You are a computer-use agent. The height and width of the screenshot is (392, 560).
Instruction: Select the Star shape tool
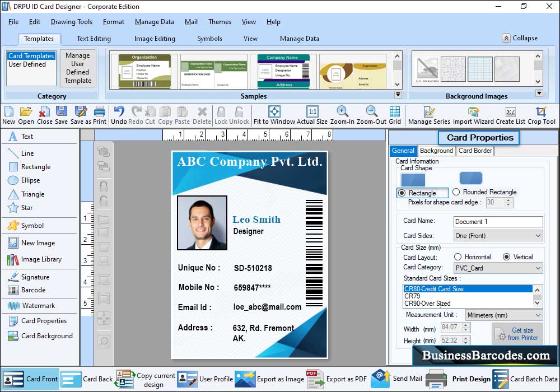click(x=20, y=208)
